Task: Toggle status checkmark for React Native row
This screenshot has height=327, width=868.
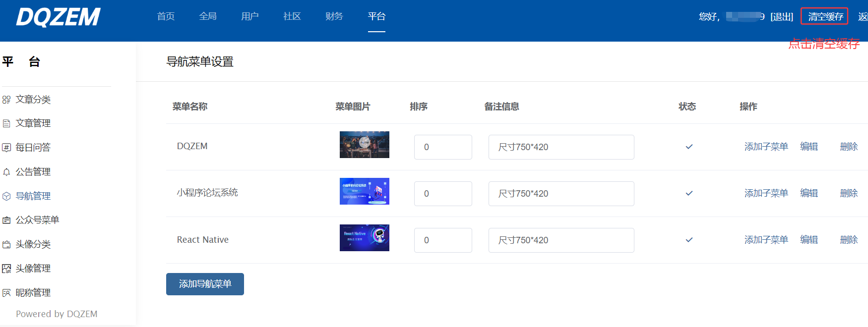Action: 689,240
